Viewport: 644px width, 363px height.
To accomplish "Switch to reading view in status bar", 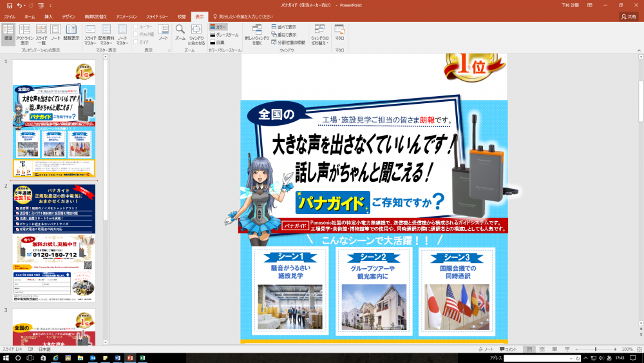I will point(554,349).
